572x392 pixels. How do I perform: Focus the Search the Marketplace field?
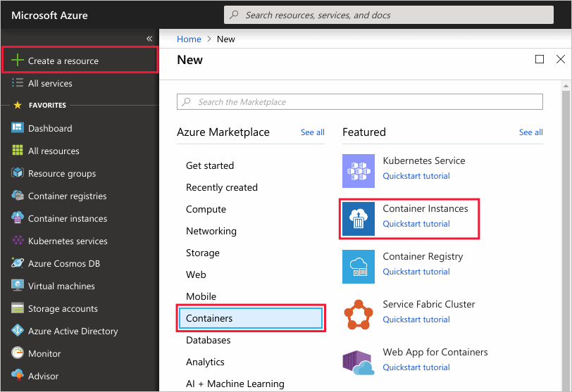tap(359, 102)
